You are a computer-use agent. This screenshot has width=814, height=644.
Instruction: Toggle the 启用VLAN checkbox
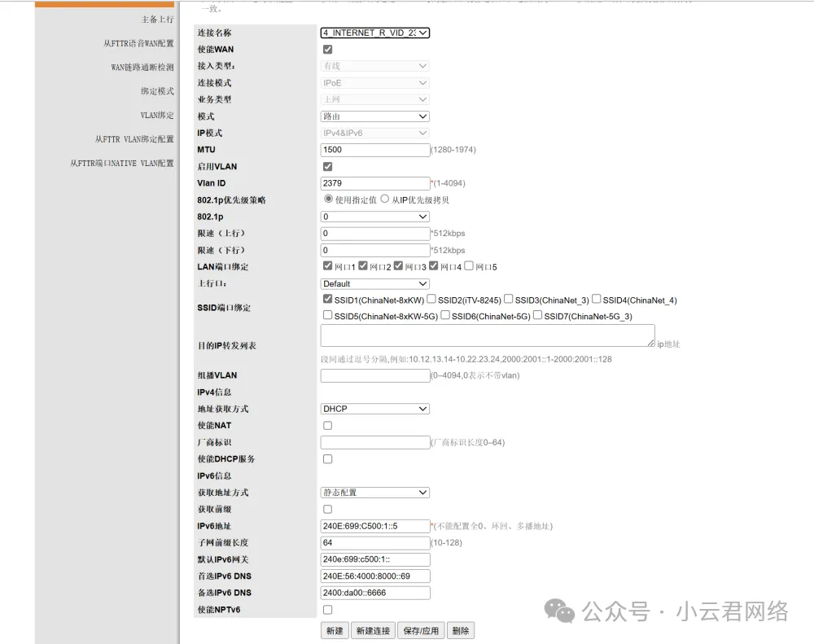point(327,167)
